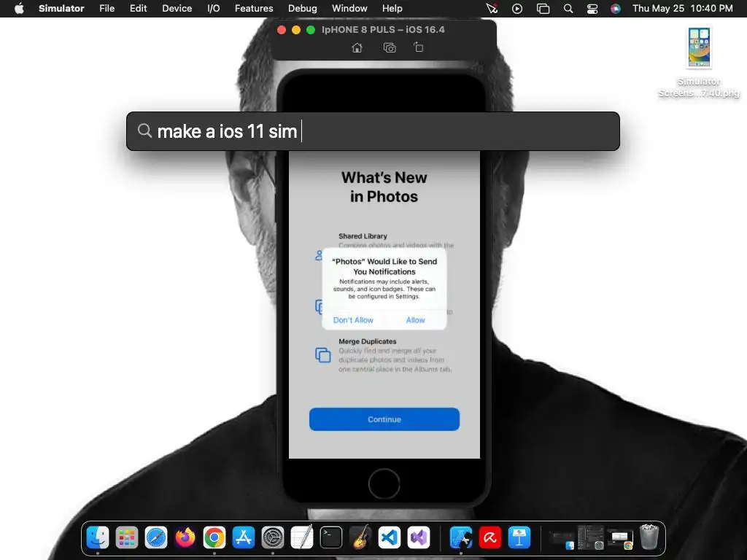Click the "IpHONE 8 PULS – iOS 16.4" window title
The height and width of the screenshot is (560, 747).
point(383,29)
